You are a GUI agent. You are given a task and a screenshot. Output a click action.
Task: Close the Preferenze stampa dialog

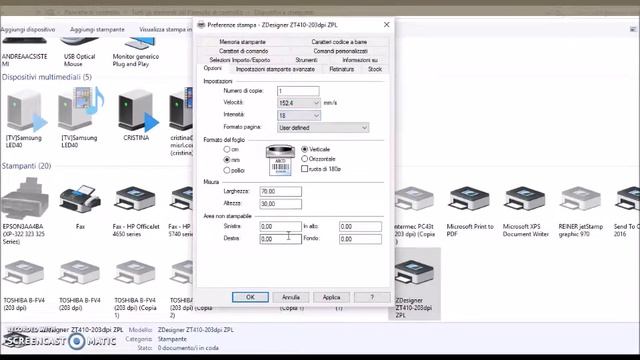pos(387,25)
